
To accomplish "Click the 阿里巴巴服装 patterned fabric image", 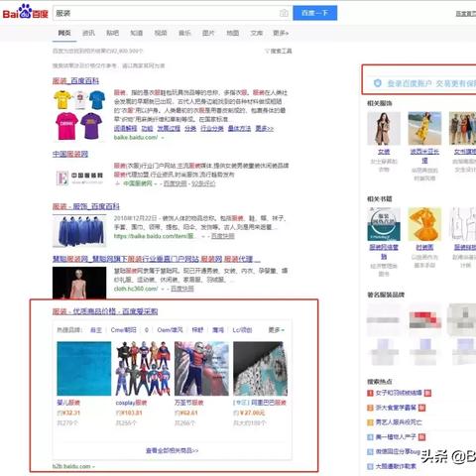I will click(261, 369).
